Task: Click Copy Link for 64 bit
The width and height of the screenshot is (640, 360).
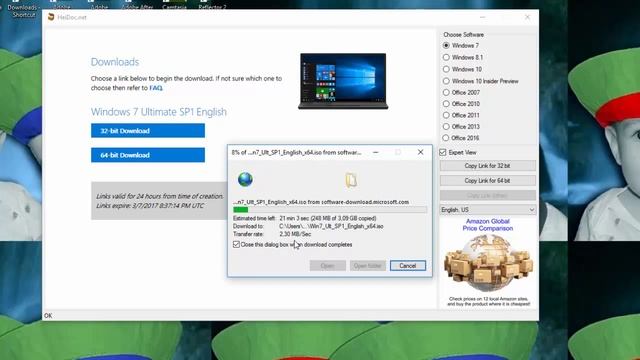Action: pyautogui.click(x=488, y=180)
